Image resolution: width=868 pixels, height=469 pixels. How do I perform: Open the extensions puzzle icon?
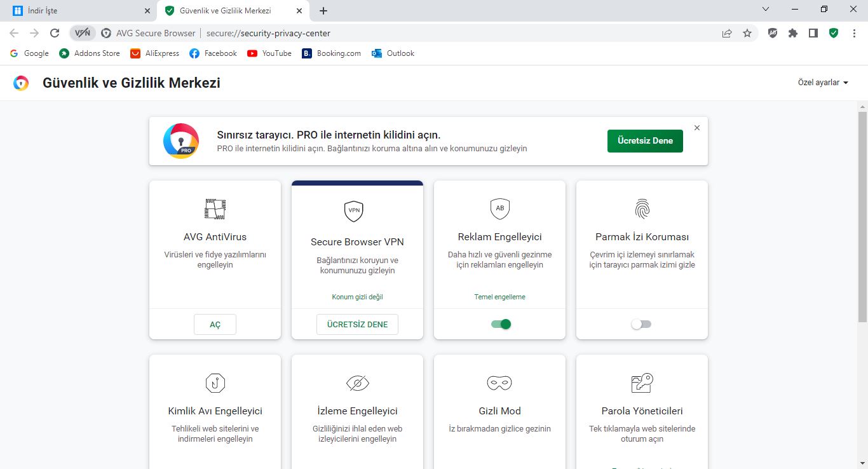coord(793,33)
